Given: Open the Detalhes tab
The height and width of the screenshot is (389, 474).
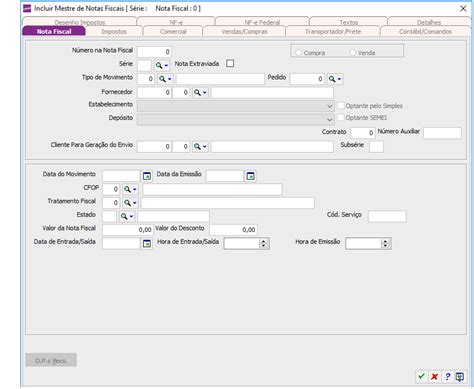Looking at the screenshot, I should tap(429, 22).
